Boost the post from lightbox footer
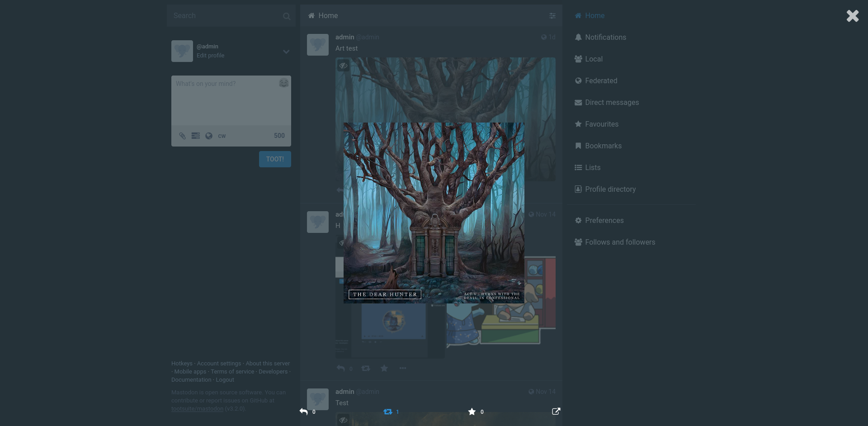This screenshot has width=868, height=426. 388,412
